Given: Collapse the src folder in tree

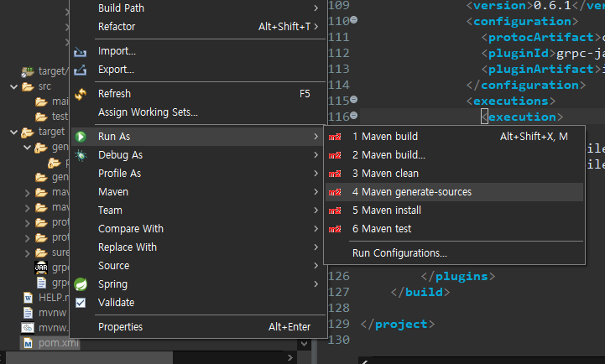Looking at the screenshot, I should coord(14,86).
